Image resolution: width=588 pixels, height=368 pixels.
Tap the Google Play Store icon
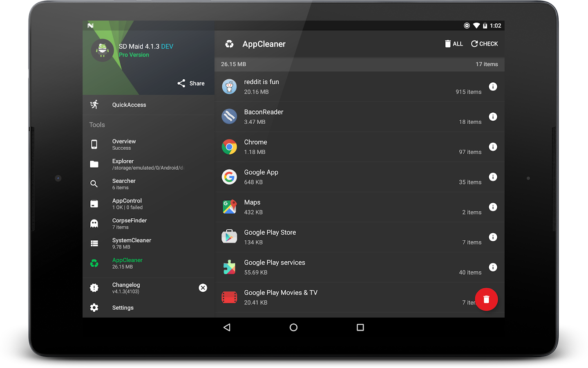click(229, 237)
